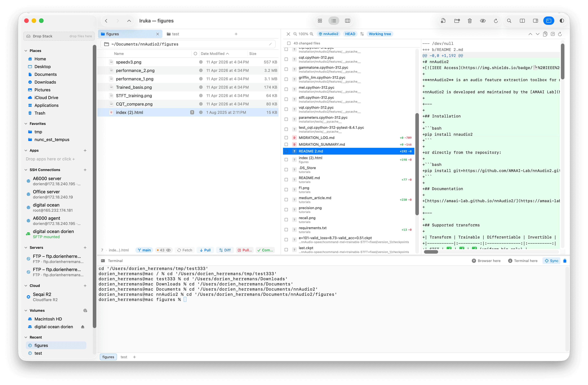Check the README 2.md checkbox
Viewport: 588px width, 385px height.
[286, 151]
